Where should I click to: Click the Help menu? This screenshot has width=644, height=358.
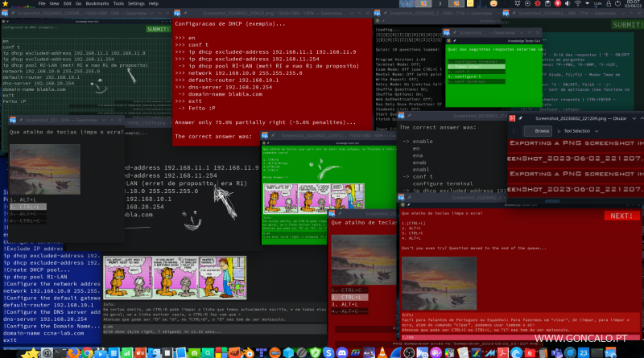pos(154,3)
